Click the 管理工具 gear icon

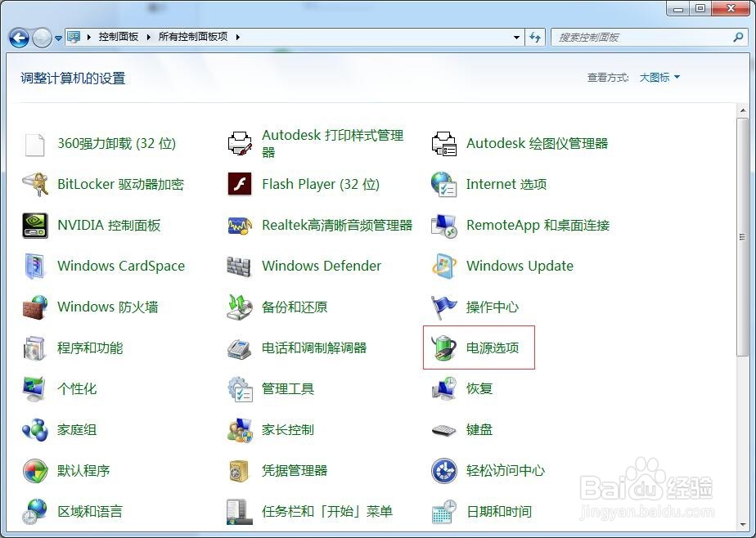pyautogui.click(x=240, y=389)
